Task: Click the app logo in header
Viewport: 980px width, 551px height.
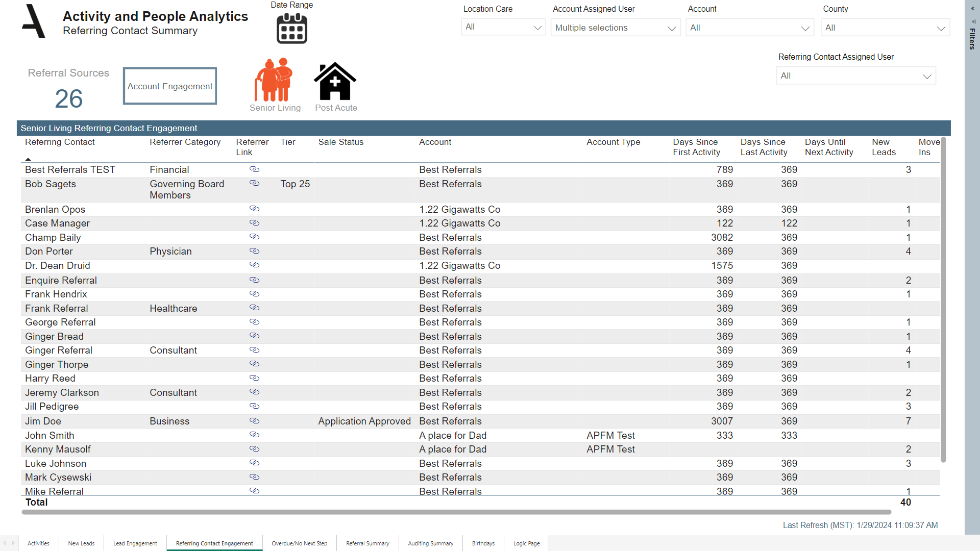Action: pyautogui.click(x=34, y=21)
